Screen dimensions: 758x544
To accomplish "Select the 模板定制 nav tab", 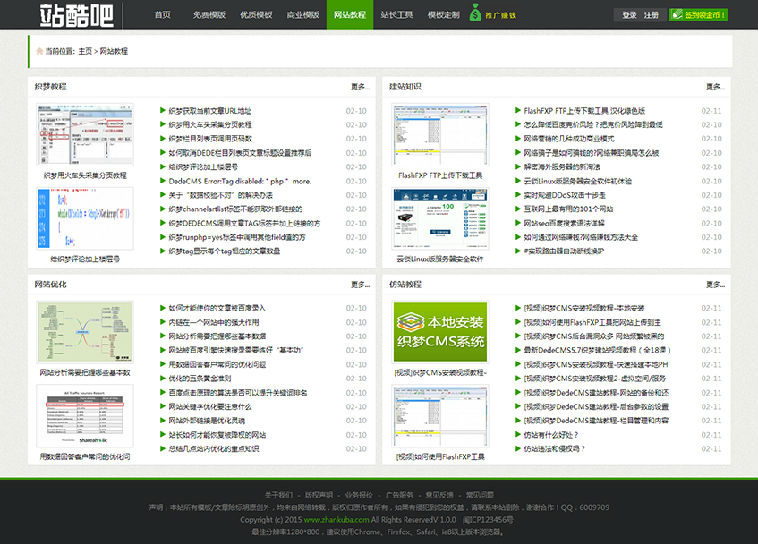I will coord(443,15).
